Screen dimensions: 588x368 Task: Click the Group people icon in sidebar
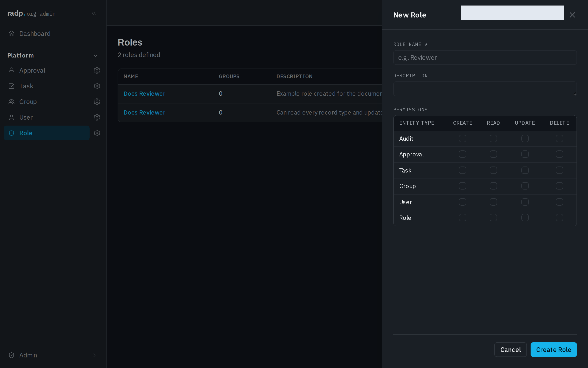[x=11, y=102]
